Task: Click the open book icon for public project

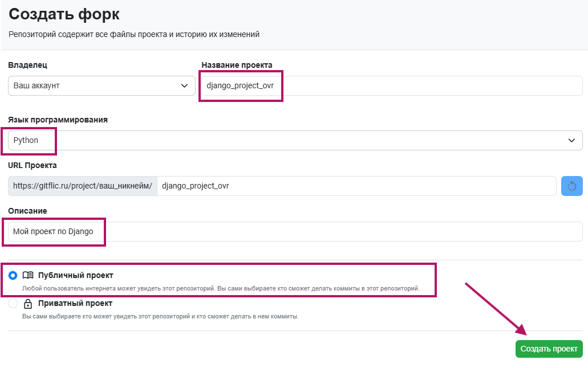Action: [x=28, y=276]
